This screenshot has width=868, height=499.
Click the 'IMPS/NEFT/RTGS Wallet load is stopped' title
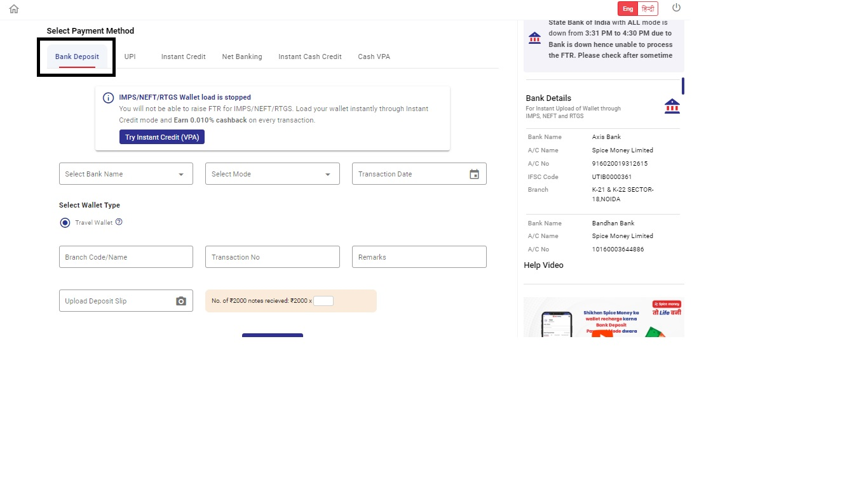click(185, 98)
